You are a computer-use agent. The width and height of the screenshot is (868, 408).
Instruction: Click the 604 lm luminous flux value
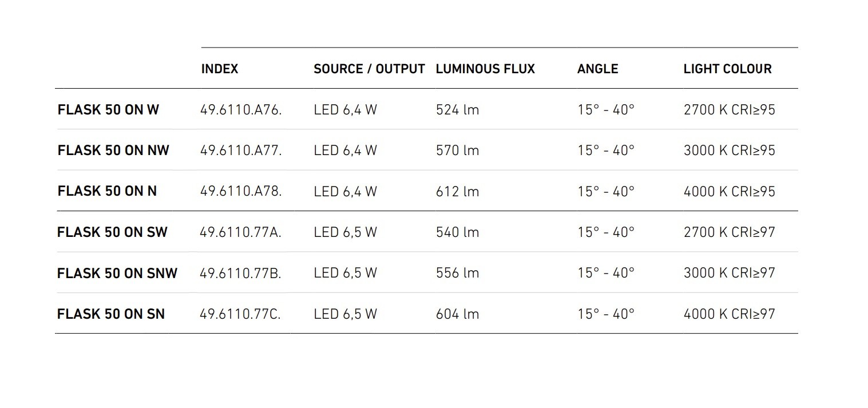click(x=457, y=314)
